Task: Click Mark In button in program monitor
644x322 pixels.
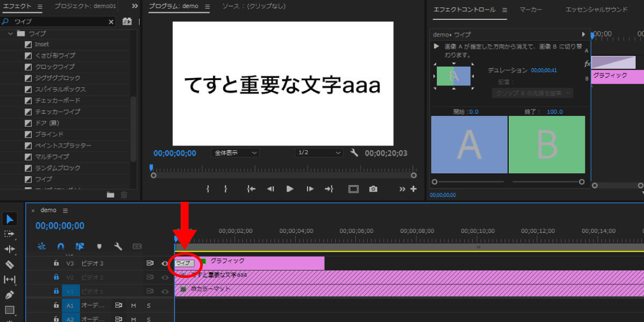Action: point(208,189)
